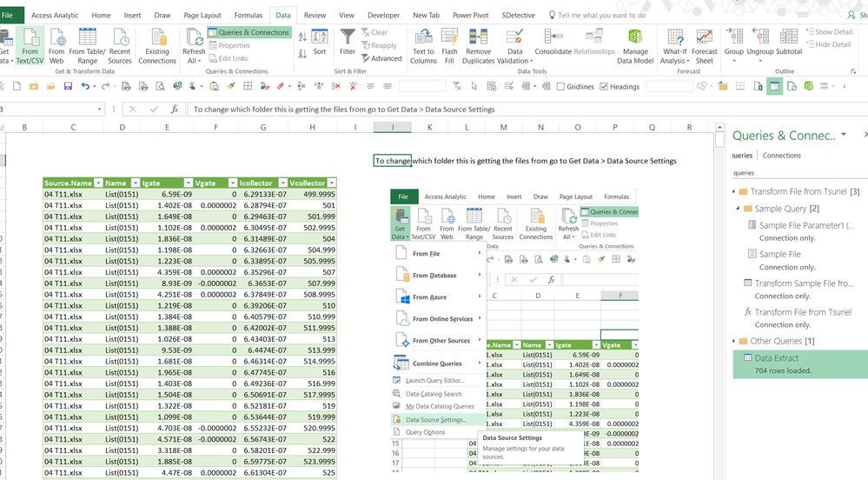The width and height of the screenshot is (868, 480).
Task: Click print preview magnifier icon
Action: (160, 86)
